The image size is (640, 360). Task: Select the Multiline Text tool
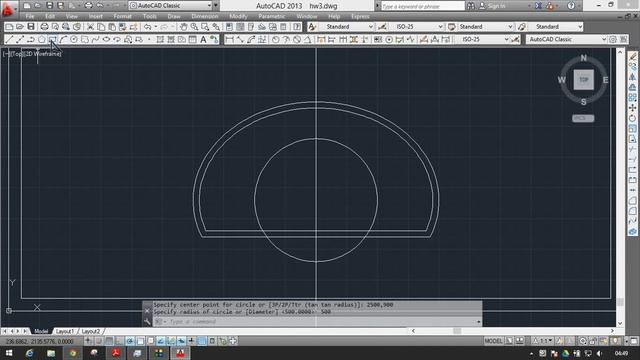click(x=203, y=39)
